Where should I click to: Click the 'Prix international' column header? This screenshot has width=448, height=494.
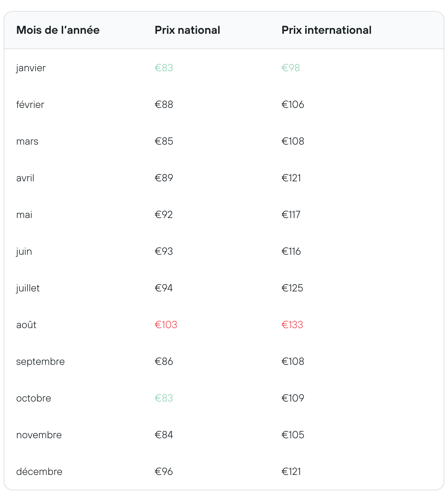326,30
